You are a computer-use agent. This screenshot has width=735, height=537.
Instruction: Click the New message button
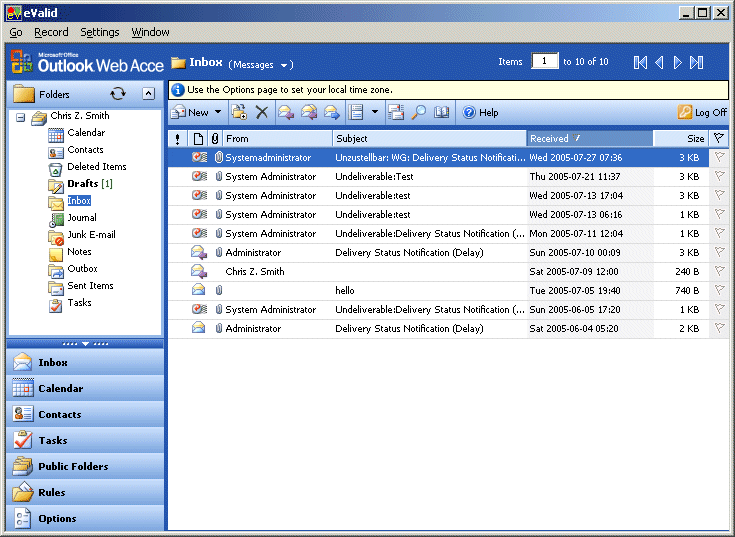(190, 112)
